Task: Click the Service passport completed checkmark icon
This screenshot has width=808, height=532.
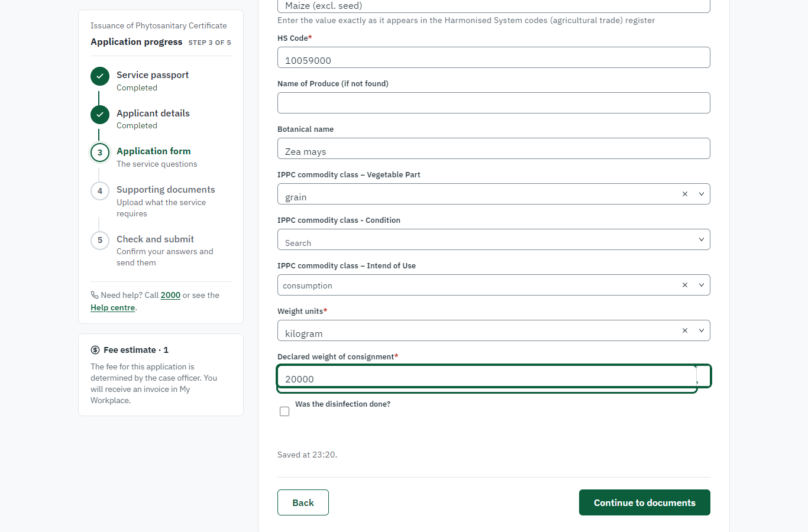Action: click(x=100, y=76)
